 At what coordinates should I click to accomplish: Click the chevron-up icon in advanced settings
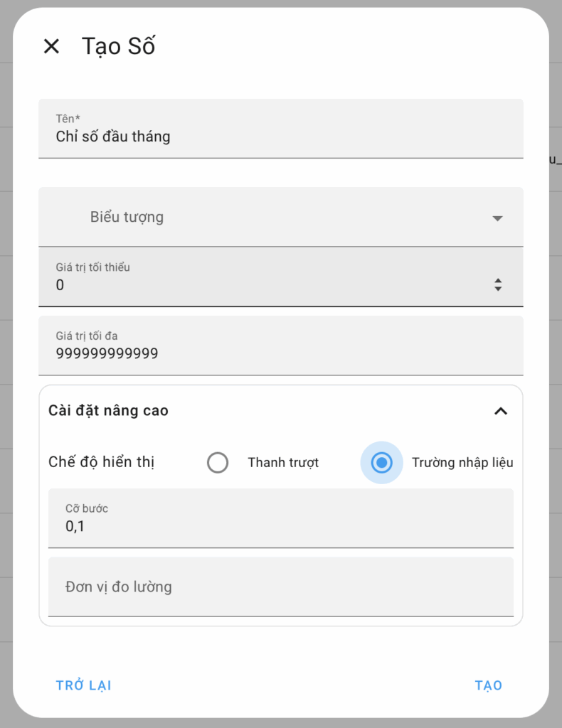pyautogui.click(x=501, y=411)
